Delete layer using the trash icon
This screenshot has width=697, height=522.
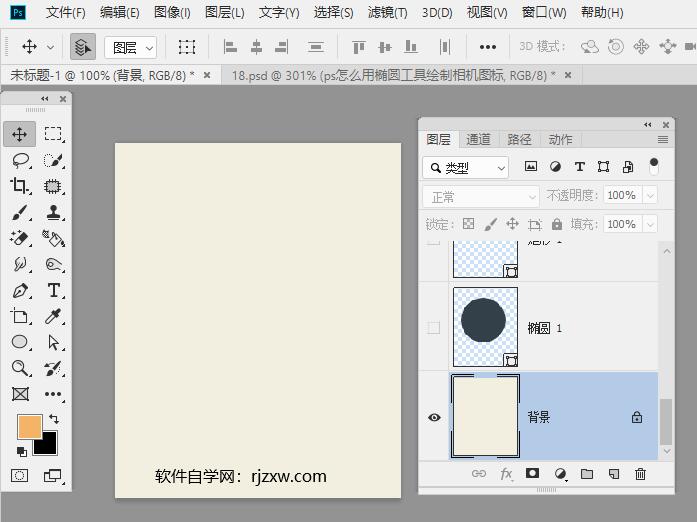tap(641, 474)
